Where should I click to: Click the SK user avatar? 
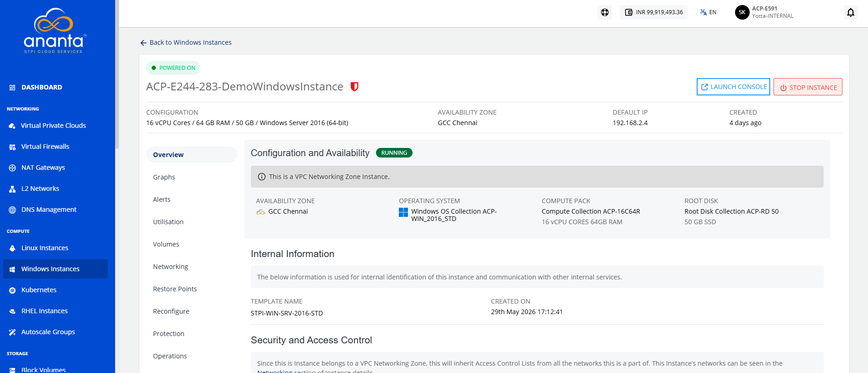click(x=742, y=12)
